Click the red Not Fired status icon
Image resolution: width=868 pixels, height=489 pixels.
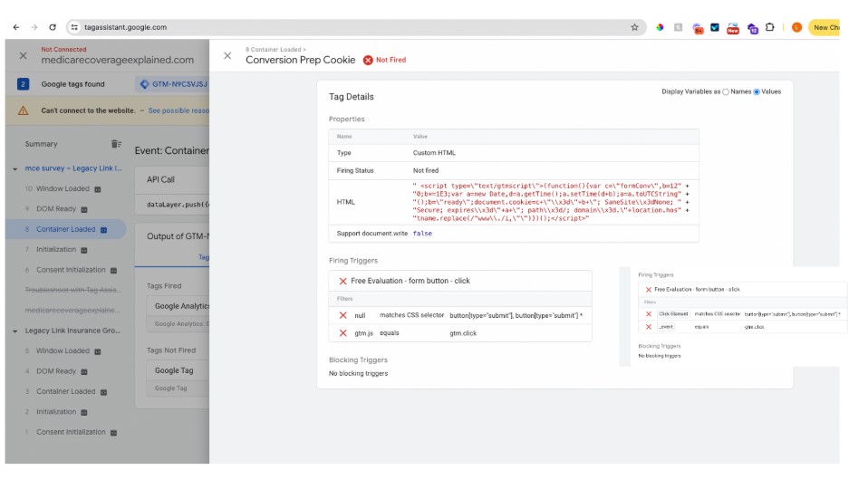pyautogui.click(x=368, y=61)
